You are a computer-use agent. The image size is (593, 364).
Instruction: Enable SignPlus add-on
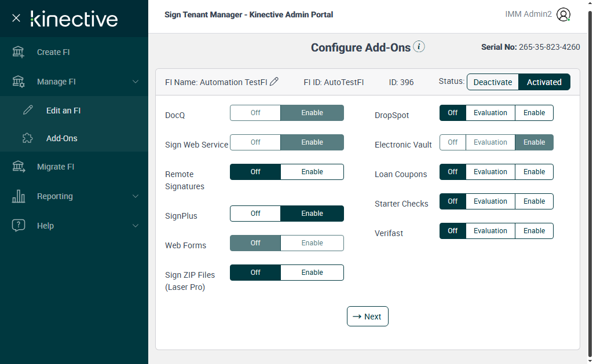point(312,213)
